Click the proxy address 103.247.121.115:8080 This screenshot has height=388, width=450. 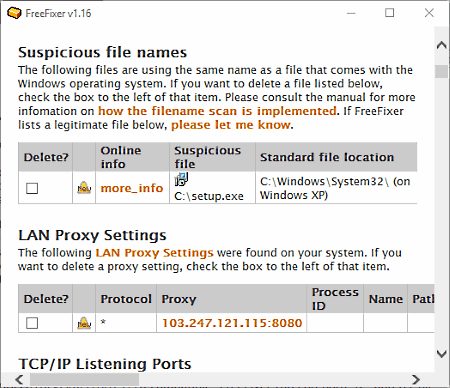point(232,323)
